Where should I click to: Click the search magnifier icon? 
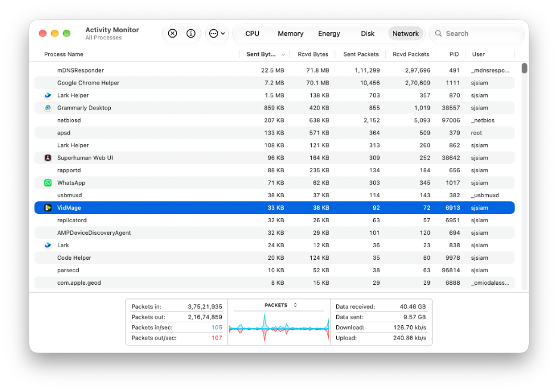coord(438,33)
